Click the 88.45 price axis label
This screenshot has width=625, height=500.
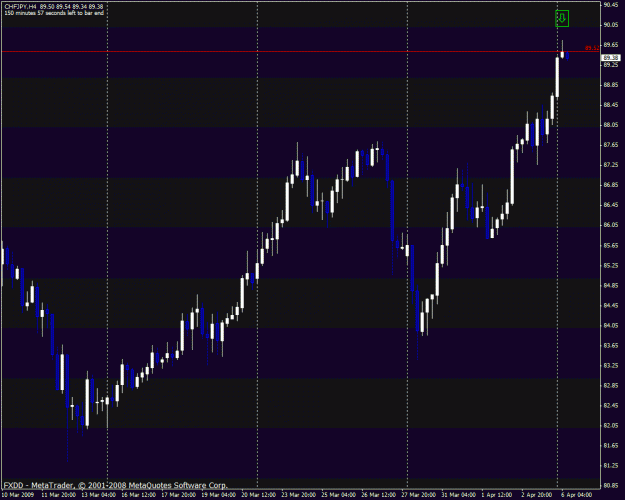(611, 105)
